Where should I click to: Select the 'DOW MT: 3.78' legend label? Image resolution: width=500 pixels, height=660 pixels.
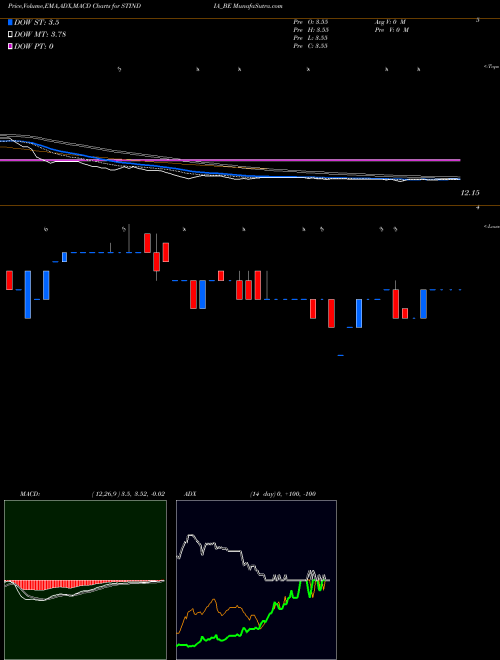click(x=40, y=35)
